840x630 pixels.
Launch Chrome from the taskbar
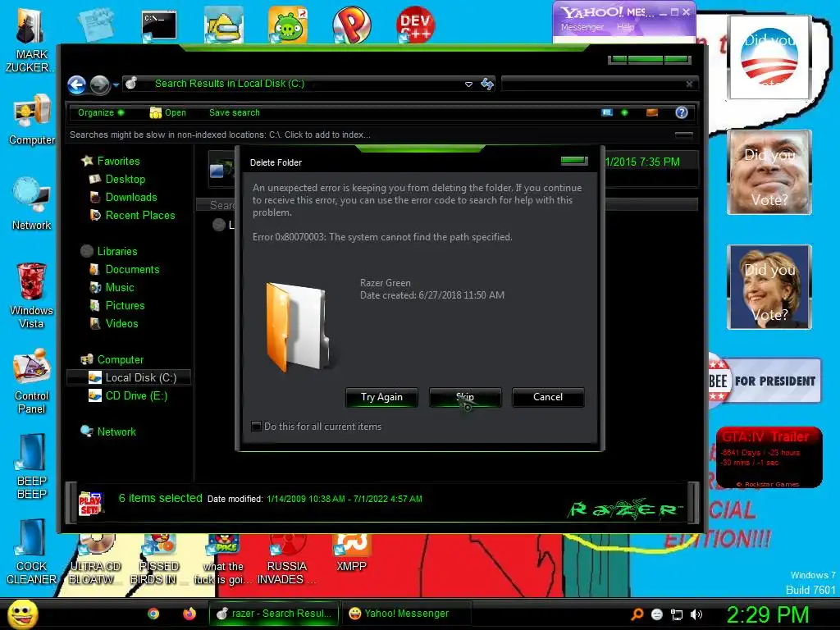click(153, 614)
